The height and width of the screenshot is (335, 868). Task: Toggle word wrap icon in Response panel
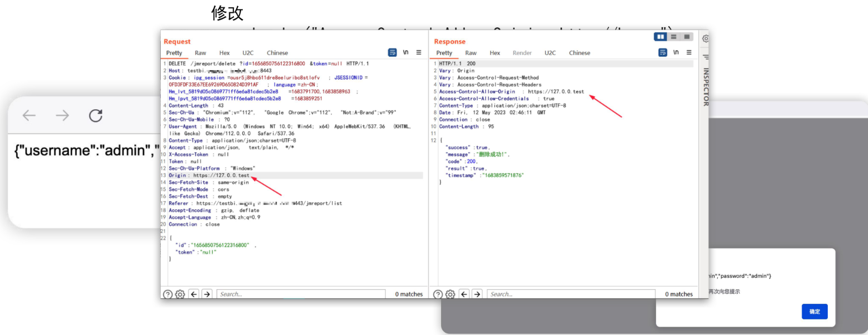point(663,52)
